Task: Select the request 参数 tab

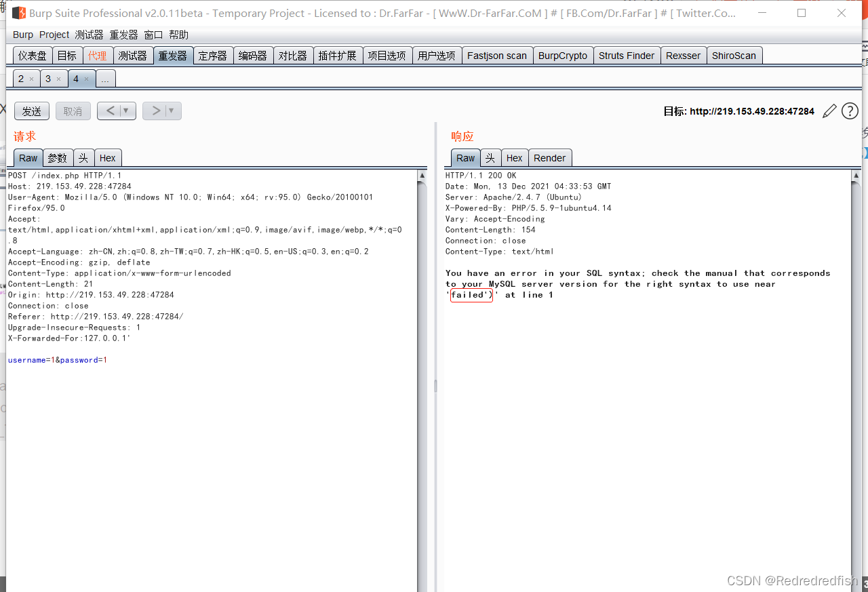Action: pos(58,158)
